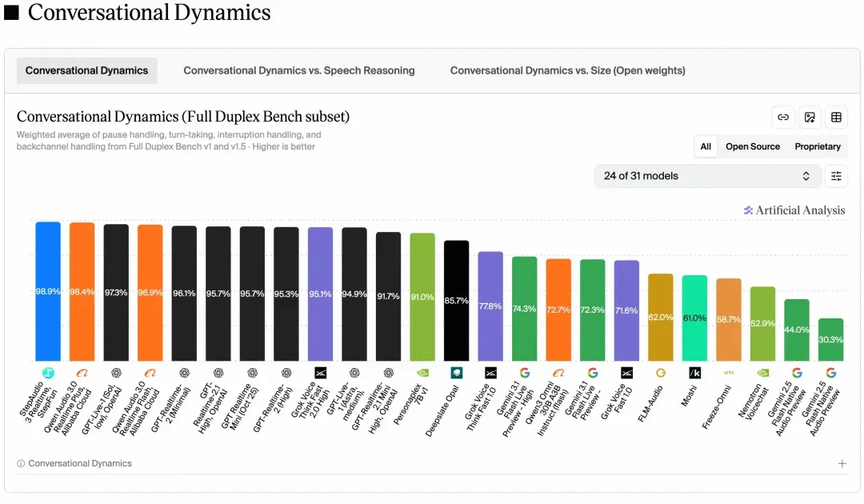Filter to Proprietary models
Image resolution: width=864 pixels, height=504 pixels.
[818, 146]
